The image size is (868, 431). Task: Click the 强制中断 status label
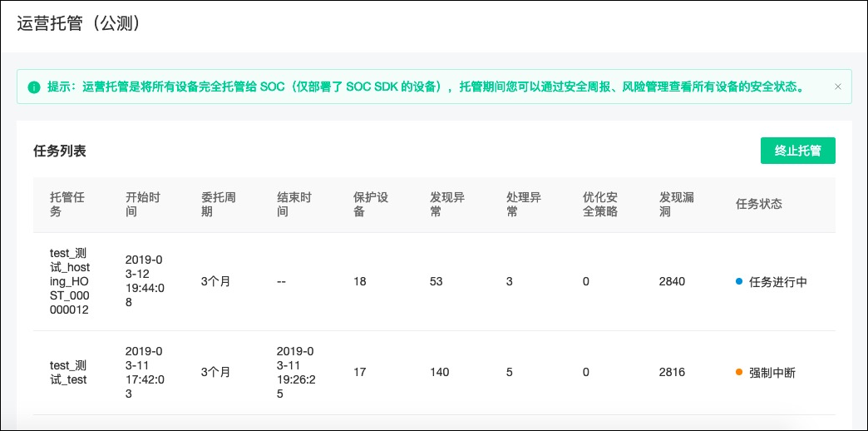pyautogui.click(x=772, y=372)
